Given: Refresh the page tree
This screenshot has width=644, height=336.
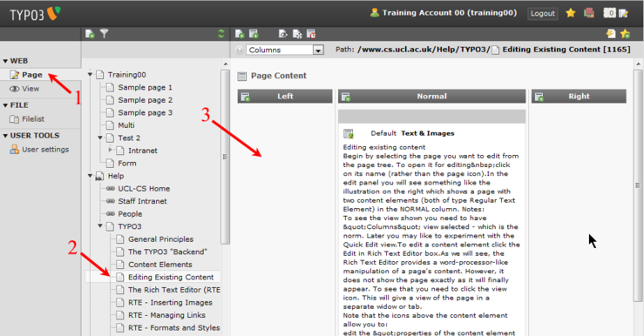Looking at the screenshot, I should click(221, 34).
